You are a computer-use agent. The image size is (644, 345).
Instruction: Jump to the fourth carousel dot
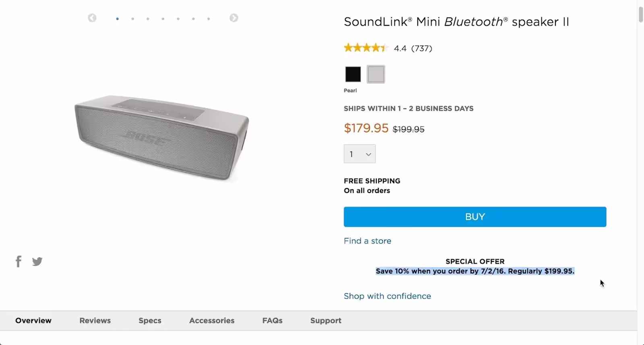[163, 19]
